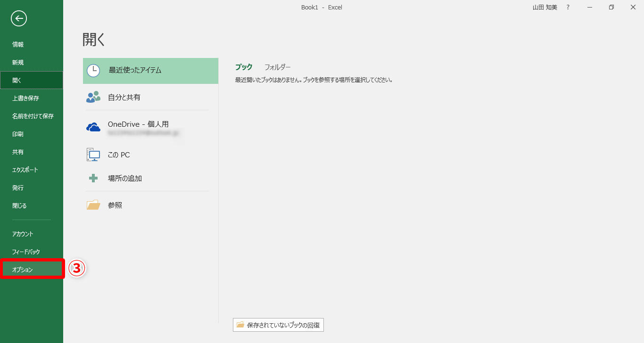Viewport: 644px width, 343px height.
Task: Open the フィードバック page
Action: point(32,252)
